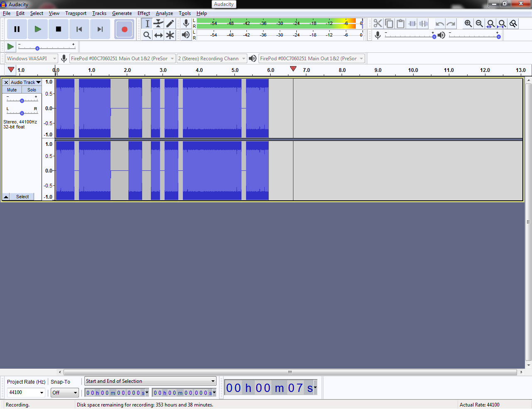
Task: Click the recording level meter bar
Action: coord(280,23)
